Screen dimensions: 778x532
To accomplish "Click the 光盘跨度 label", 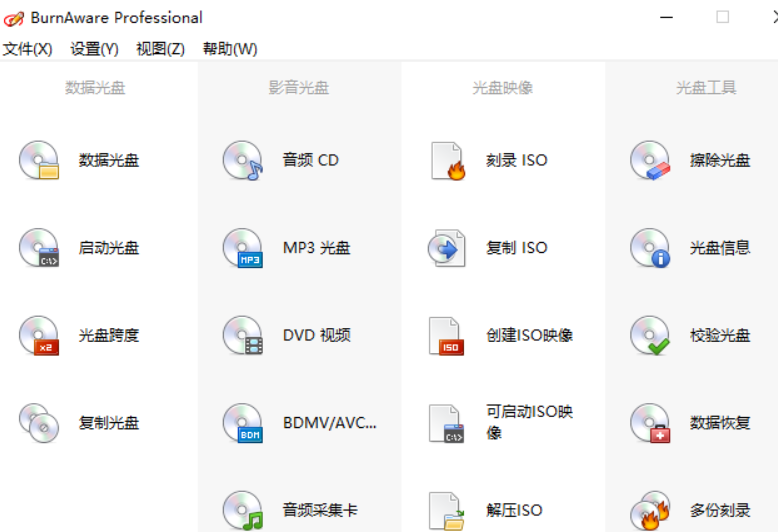I will pos(109,335).
